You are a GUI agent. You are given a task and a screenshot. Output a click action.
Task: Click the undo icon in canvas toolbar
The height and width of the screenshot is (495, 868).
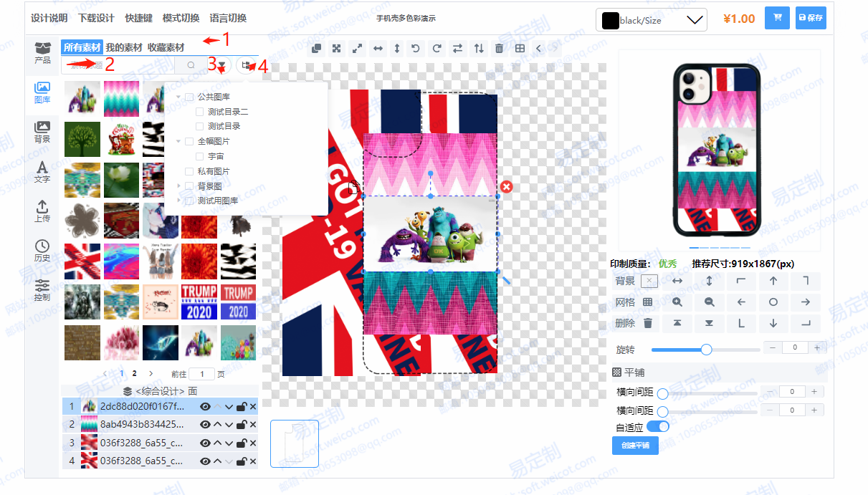point(416,49)
